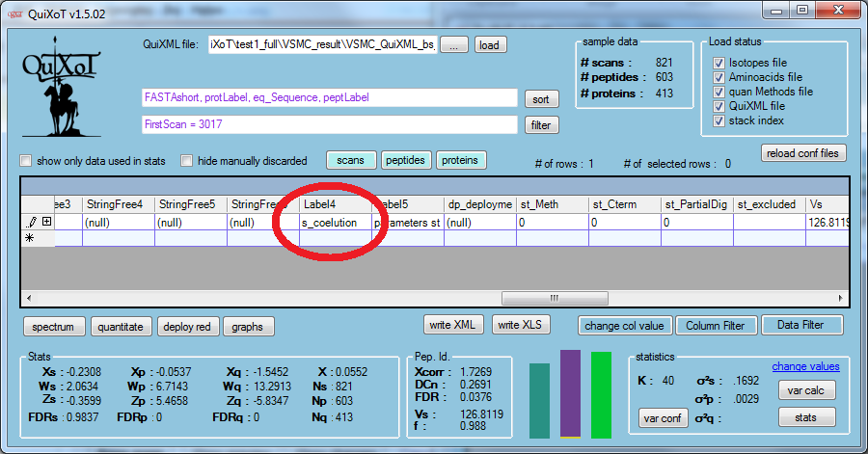Toggle hide manually discarded checkbox
The width and height of the screenshot is (868, 454).
(x=187, y=161)
